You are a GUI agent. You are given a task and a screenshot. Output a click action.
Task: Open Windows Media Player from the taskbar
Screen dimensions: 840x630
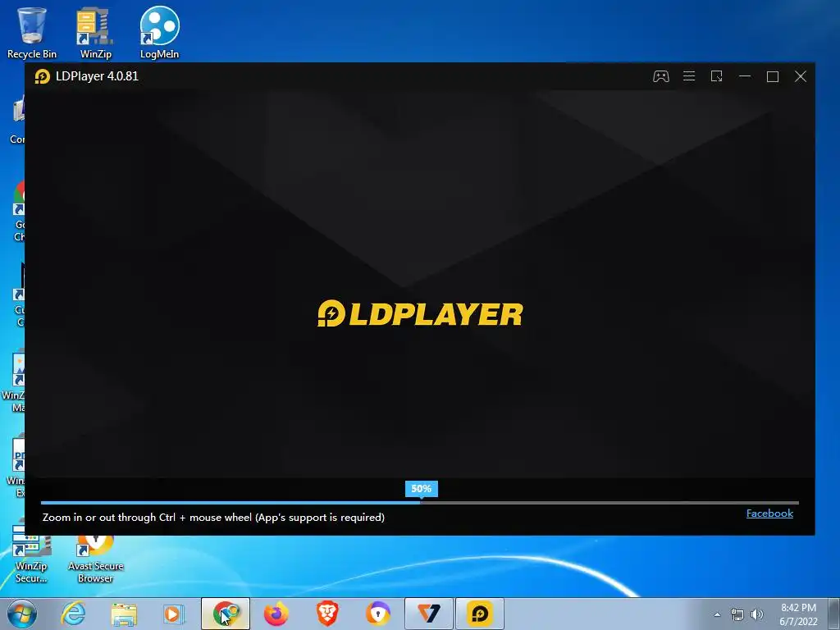(174, 614)
